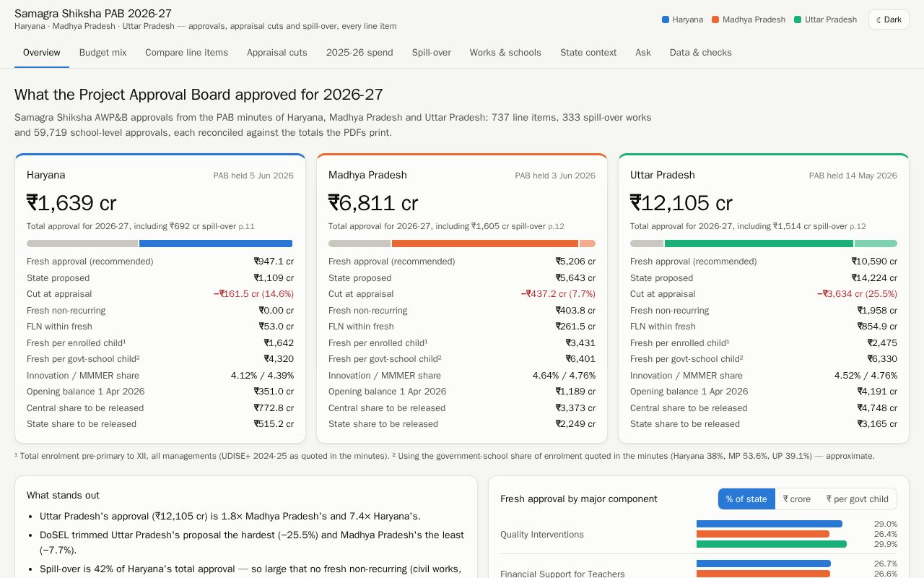Click Fresh approval by major component title
Screen dimensions: 924x578
pos(579,499)
